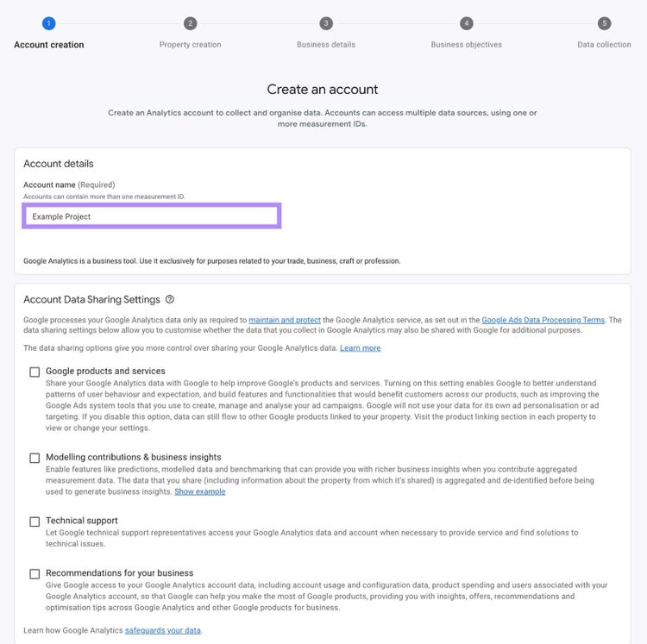Click the step 5 Data collection circle
This screenshot has width=647, height=644.
coord(604,23)
